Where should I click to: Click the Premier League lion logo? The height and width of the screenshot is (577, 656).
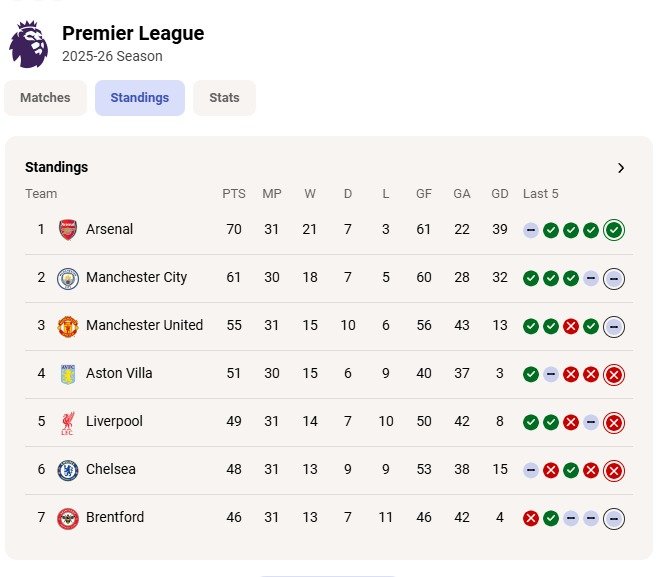click(28, 44)
